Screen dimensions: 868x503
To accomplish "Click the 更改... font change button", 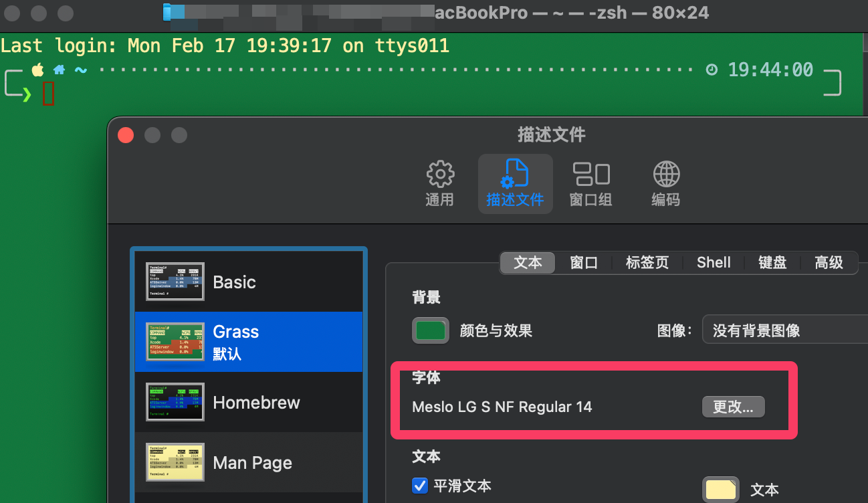I will coord(733,407).
